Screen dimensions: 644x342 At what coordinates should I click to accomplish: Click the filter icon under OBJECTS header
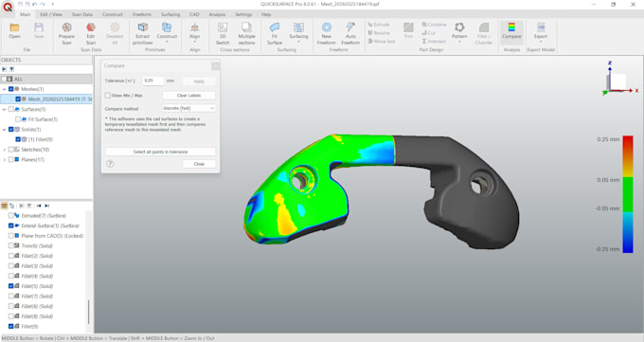click(x=11, y=69)
